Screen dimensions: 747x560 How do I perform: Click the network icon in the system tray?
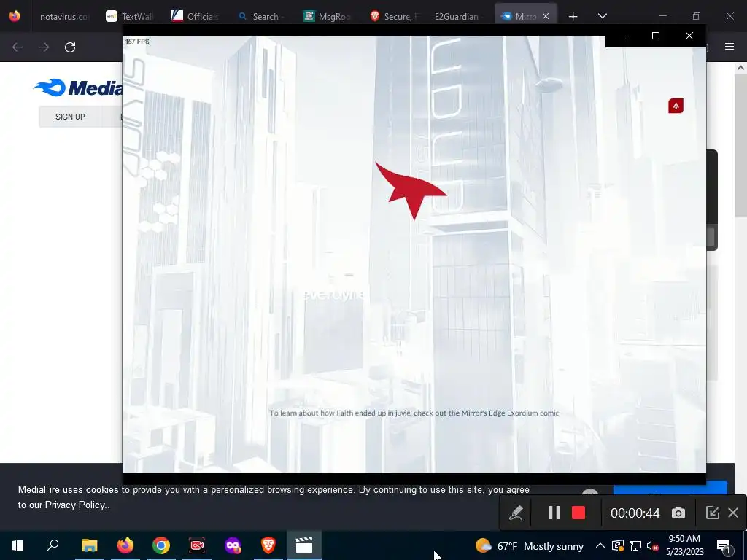point(635,545)
